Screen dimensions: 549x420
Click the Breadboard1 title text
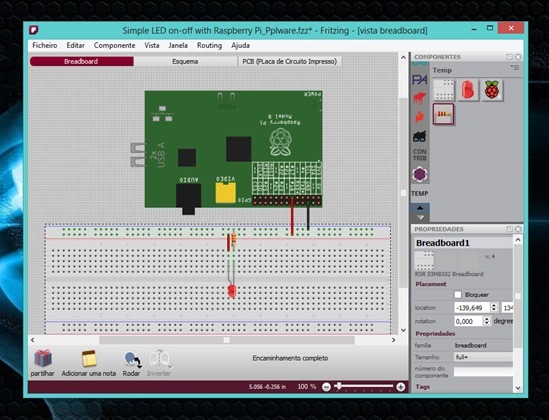[x=443, y=243]
